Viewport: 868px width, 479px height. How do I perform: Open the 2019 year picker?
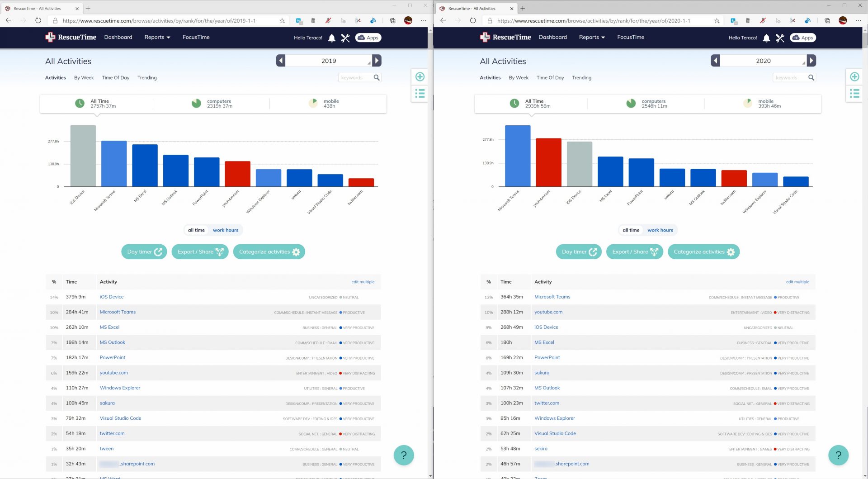click(x=329, y=61)
